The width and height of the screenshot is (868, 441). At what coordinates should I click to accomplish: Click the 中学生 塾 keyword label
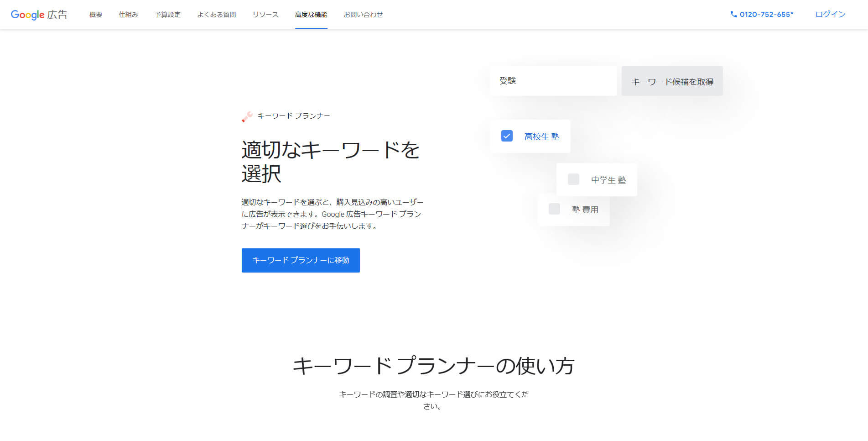[608, 180]
